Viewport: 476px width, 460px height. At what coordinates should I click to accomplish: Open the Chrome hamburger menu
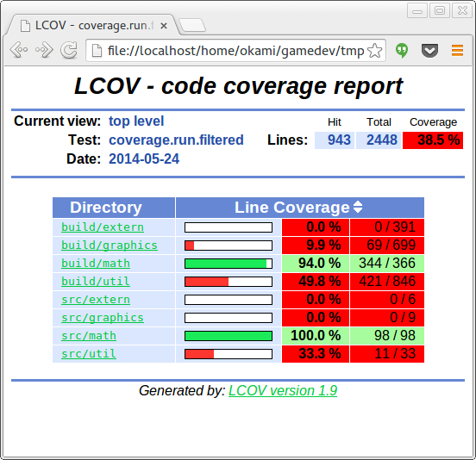click(x=457, y=50)
